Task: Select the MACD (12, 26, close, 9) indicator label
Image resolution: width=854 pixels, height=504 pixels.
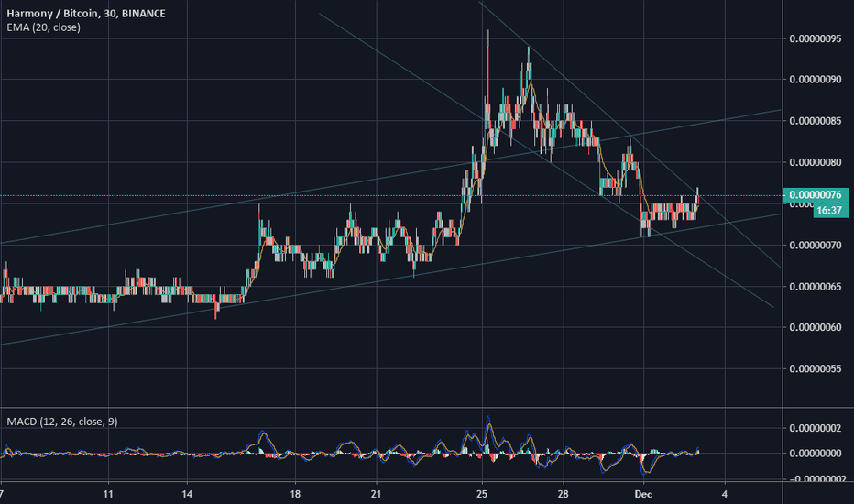Action: point(62,422)
